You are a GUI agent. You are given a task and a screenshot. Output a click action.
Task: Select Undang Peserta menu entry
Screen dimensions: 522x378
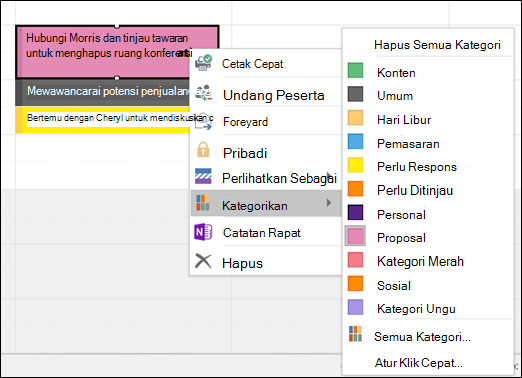[266, 95]
